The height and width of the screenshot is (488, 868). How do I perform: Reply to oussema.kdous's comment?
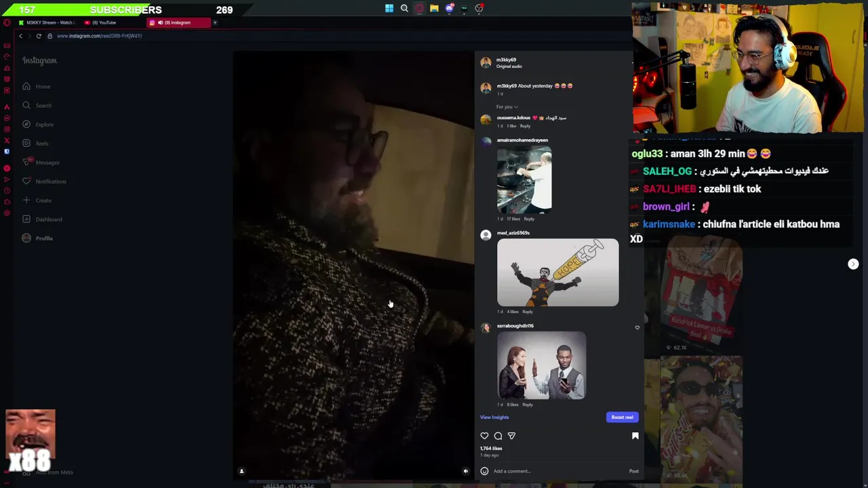tap(525, 126)
